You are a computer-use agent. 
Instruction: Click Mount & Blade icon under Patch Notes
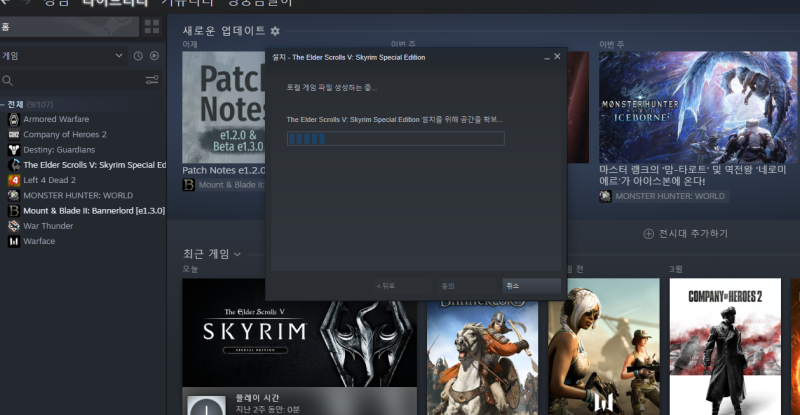(189, 185)
